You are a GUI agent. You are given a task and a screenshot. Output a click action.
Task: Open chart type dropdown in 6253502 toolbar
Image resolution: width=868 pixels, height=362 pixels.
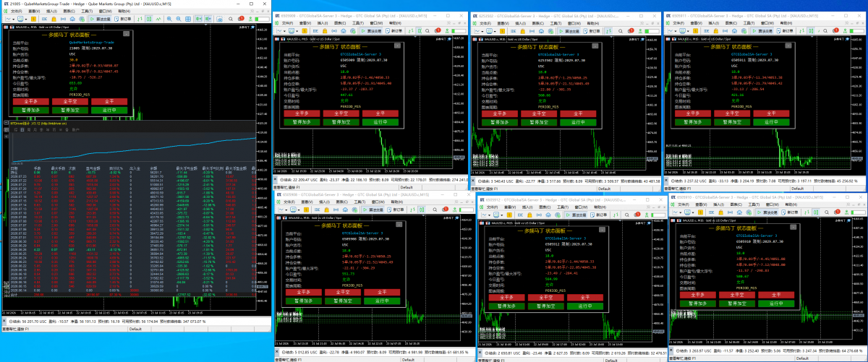pyautogui.click(x=479, y=30)
